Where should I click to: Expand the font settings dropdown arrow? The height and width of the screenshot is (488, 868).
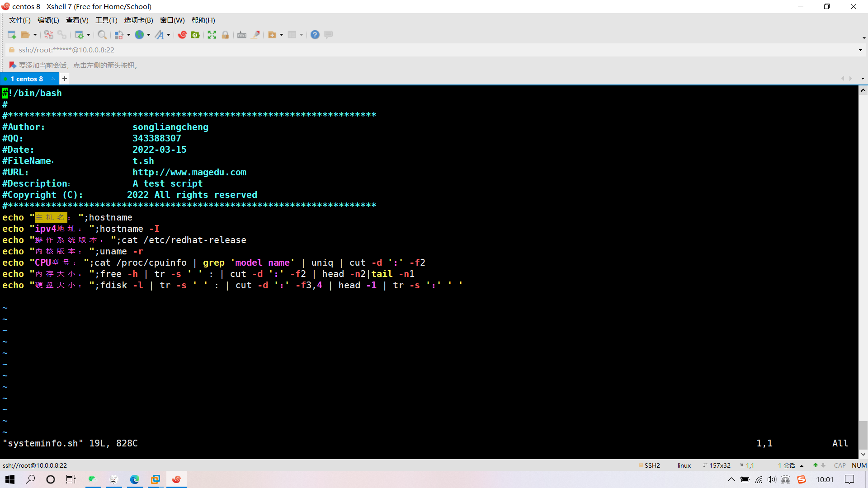pos(169,35)
